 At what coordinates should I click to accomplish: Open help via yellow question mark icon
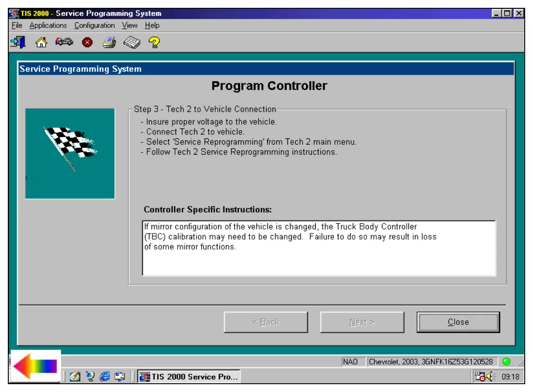click(154, 42)
